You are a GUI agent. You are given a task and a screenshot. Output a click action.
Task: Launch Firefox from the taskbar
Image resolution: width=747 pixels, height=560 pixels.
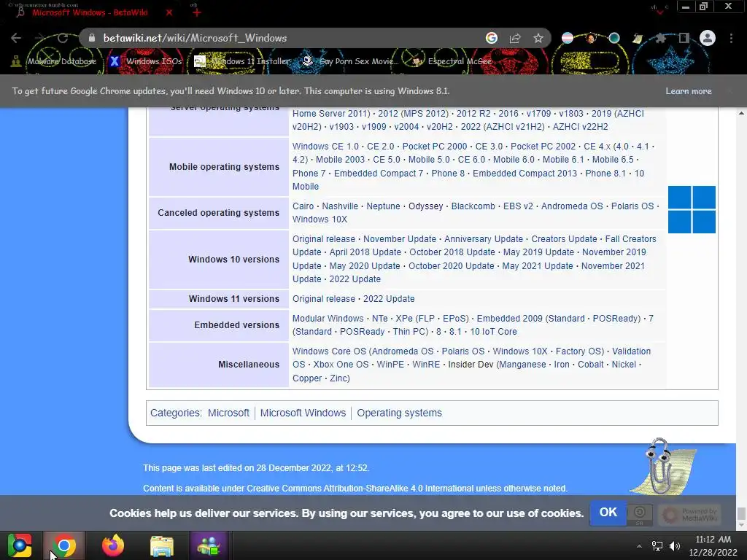click(113, 545)
